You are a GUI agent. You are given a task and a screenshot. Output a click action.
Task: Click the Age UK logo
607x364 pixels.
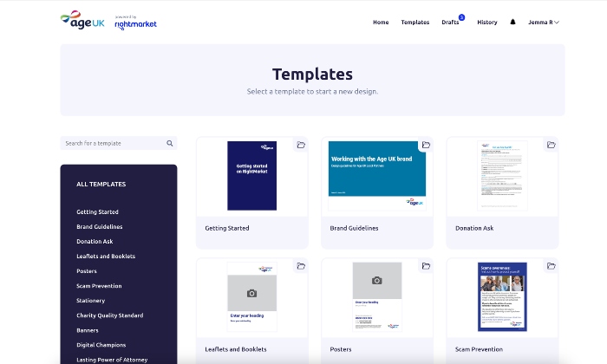[x=83, y=21]
